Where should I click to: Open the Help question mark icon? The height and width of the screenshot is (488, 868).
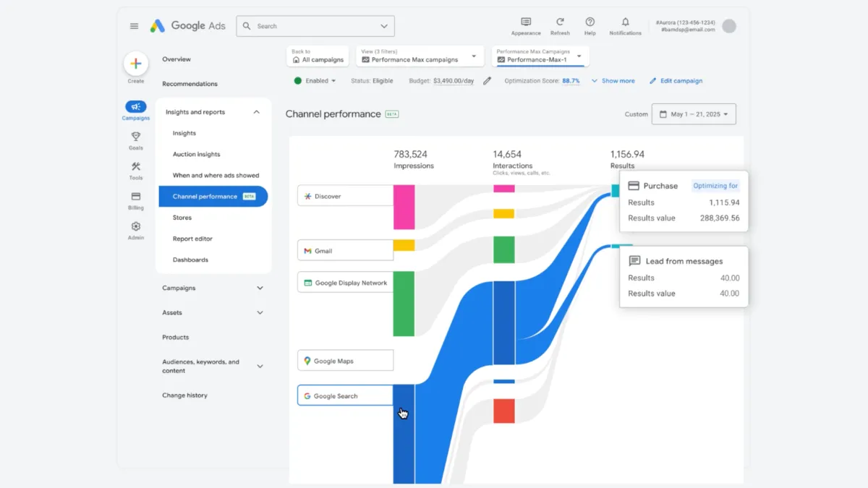590,22
